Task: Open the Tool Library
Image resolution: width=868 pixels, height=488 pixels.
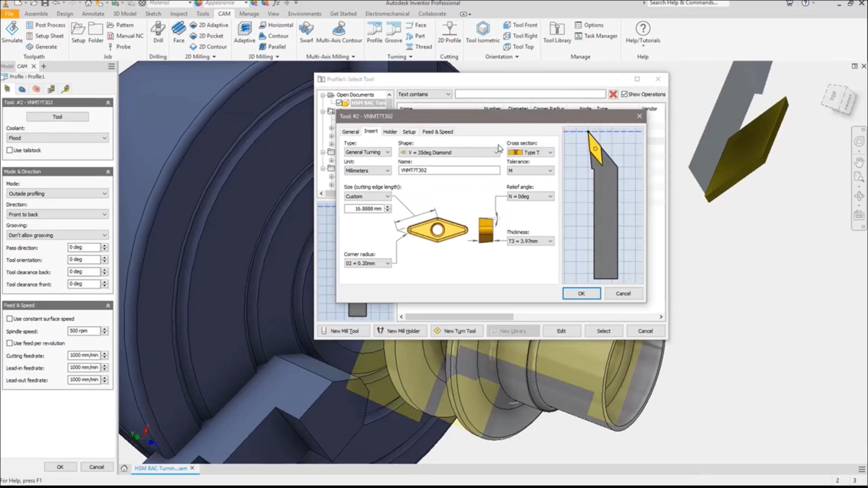Action: (557, 33)
